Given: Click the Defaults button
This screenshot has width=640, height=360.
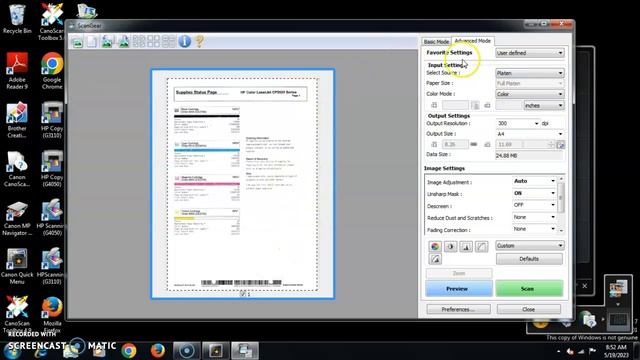Looking at the screenshot, I should (529, 259).
